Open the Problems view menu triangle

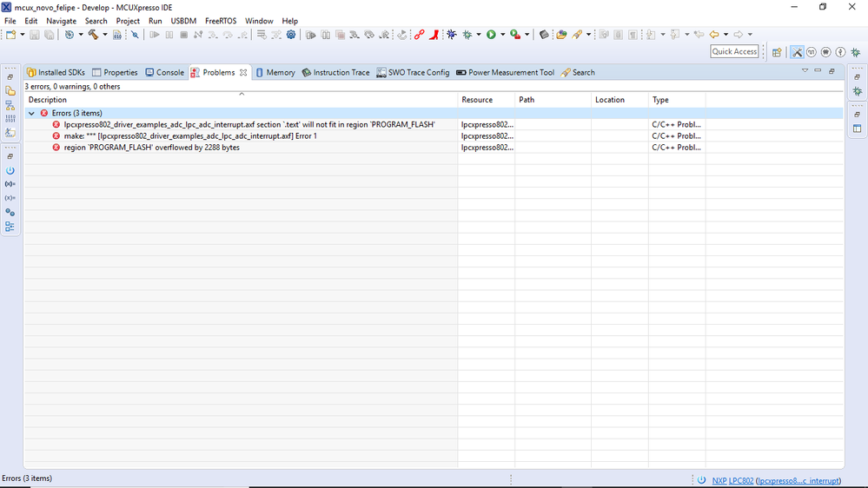(x=805, y=71)
